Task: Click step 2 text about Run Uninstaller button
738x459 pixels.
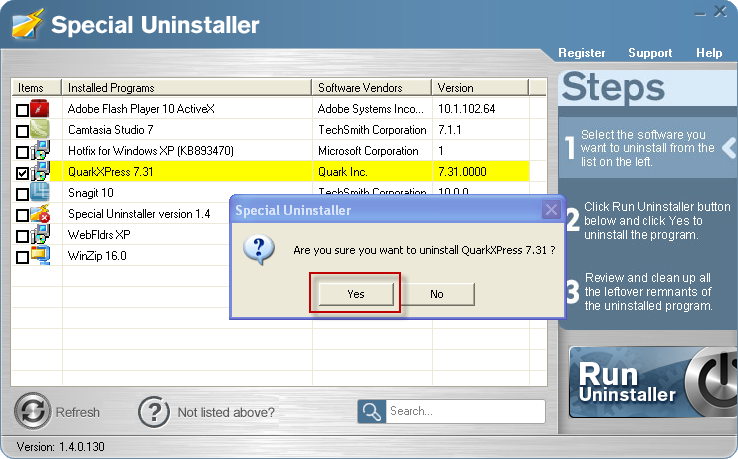Action: pyautogui.click(x=657, y=220)
